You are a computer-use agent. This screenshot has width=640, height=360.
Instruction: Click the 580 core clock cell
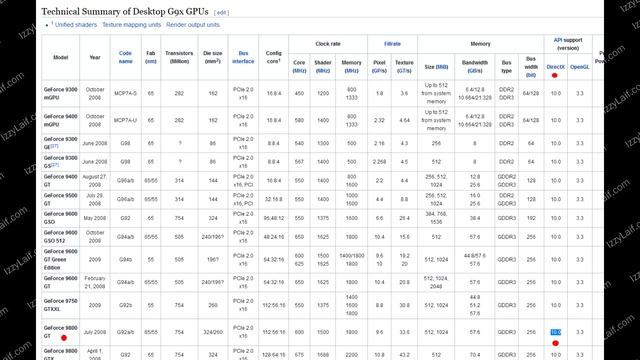(299, 120)
